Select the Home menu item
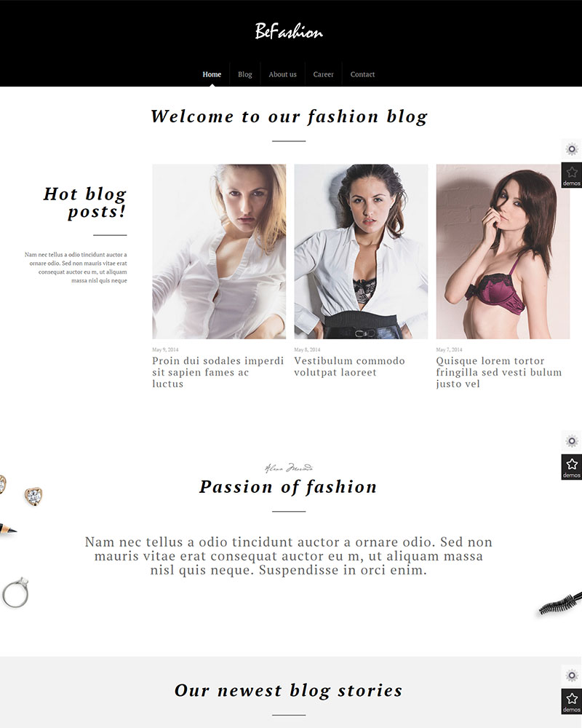The width and height of the screenshot is (582, 728). pyautogui.click(x=212, y=74)
